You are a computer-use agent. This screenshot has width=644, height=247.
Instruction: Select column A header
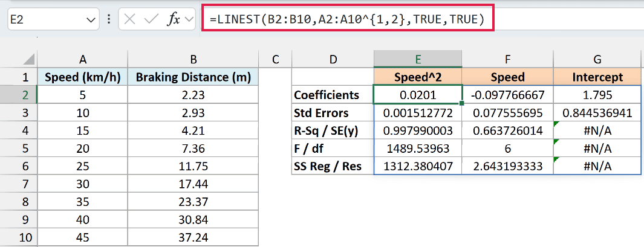click(83, 60)
